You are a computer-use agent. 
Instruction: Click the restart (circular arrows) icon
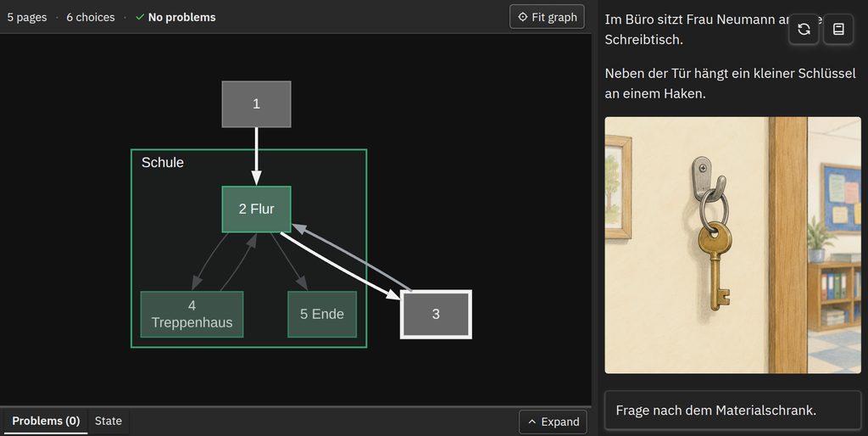click(x=804, y=30)
